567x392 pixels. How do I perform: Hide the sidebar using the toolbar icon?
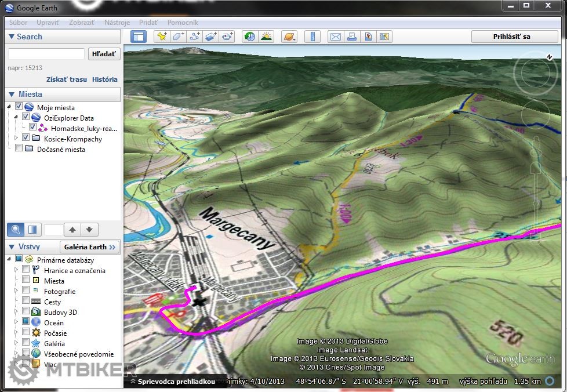[x=139, y=37]
